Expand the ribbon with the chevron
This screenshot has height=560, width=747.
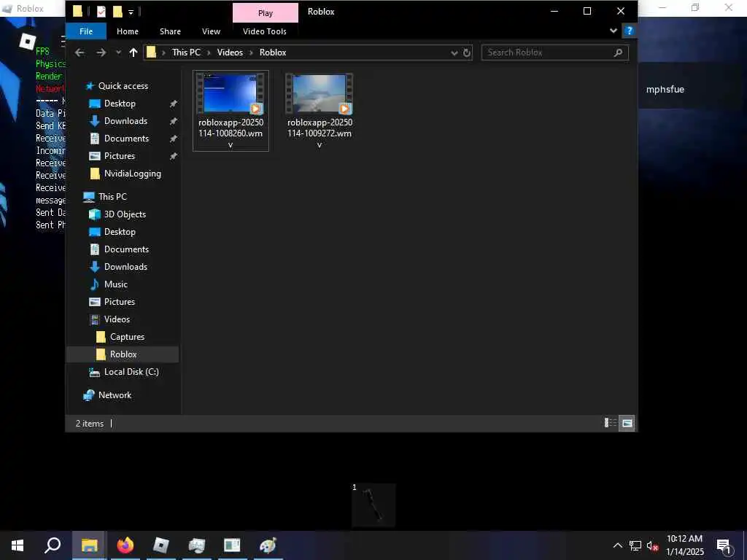pyautogui.click(x=613, y=31)
